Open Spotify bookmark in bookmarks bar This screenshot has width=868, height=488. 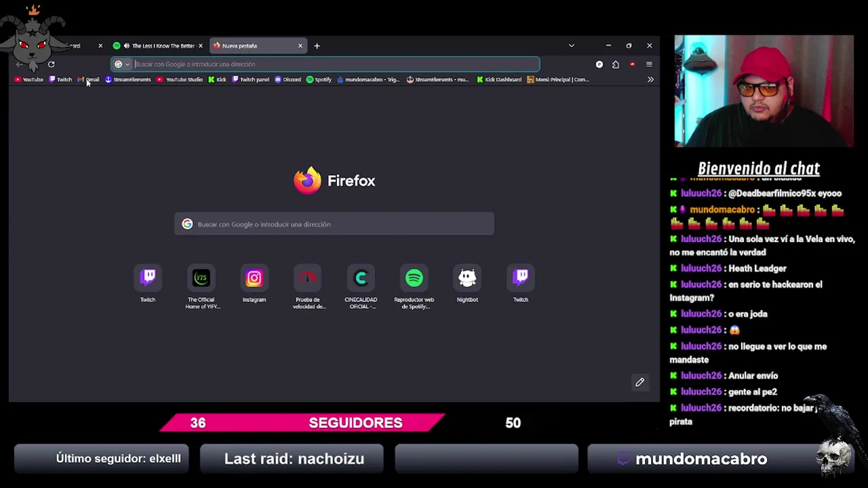[x=319, y=79]
